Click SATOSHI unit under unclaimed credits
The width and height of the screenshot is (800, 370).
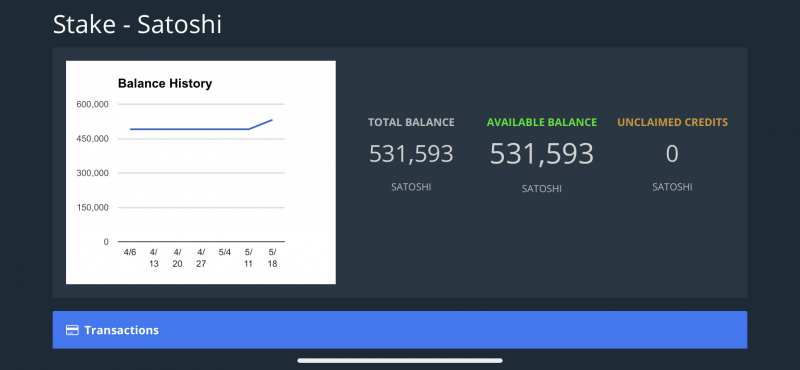[672, 187]
